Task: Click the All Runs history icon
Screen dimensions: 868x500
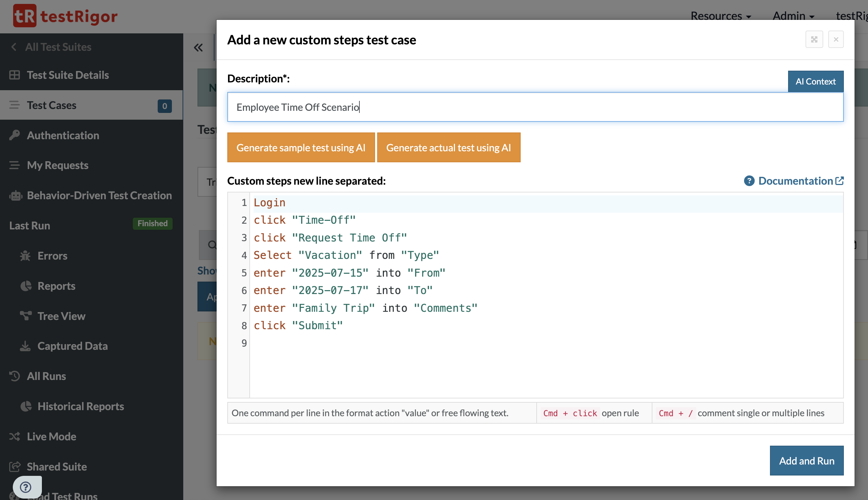Action: (x=15, y=376)
